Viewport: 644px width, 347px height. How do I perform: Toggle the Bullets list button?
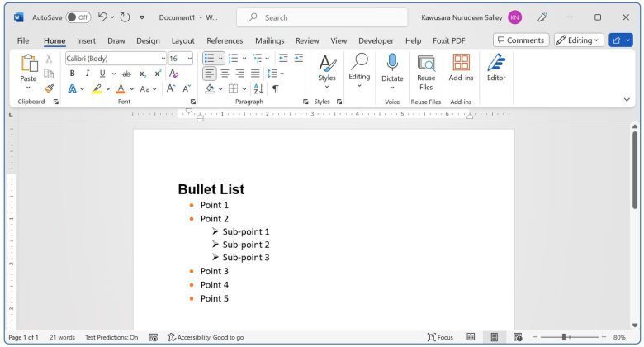pyautogui.click(x=210, y=59)
